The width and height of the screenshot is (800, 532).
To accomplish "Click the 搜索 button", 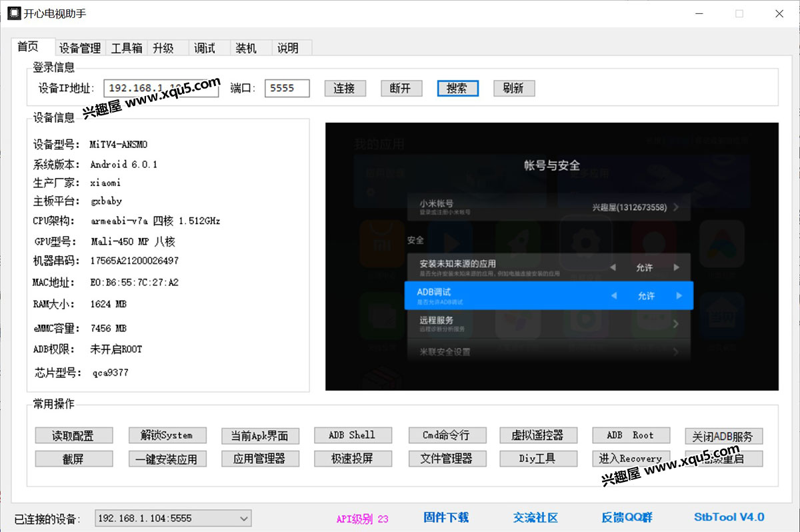I will (457, 88).
